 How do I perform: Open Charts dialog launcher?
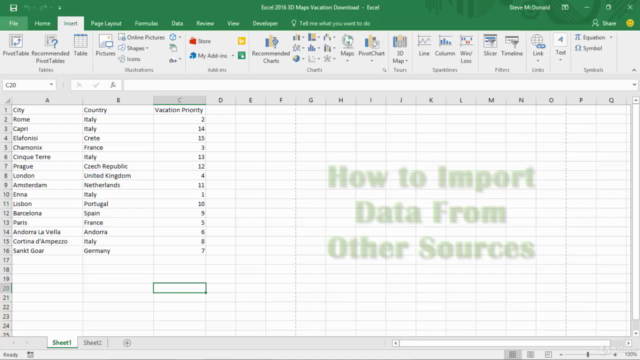click(384, 70)
